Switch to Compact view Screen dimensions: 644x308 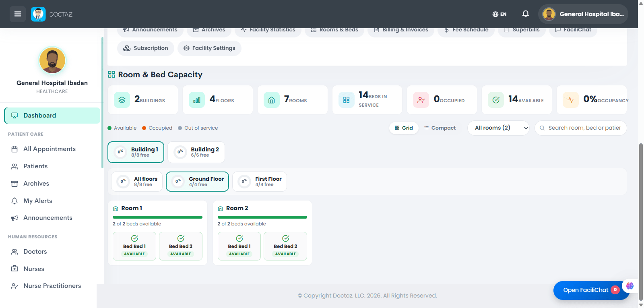coord(440,128)
